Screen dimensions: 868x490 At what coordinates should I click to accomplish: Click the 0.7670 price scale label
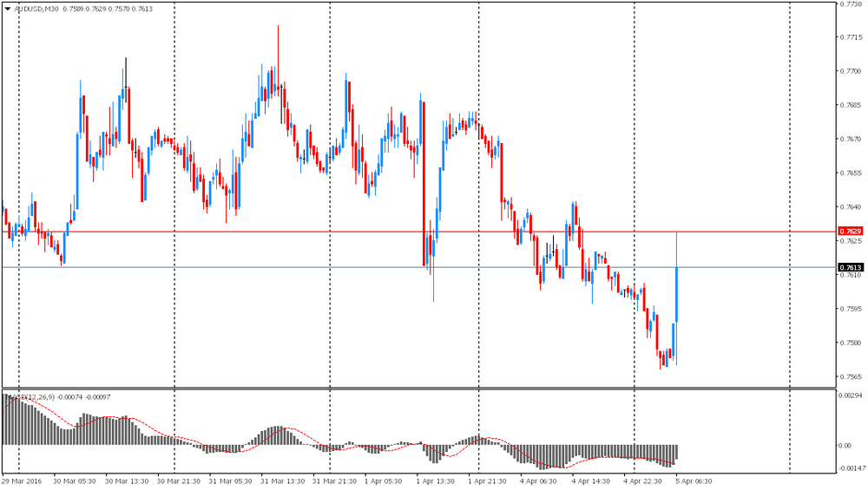[x=852, y=140]
